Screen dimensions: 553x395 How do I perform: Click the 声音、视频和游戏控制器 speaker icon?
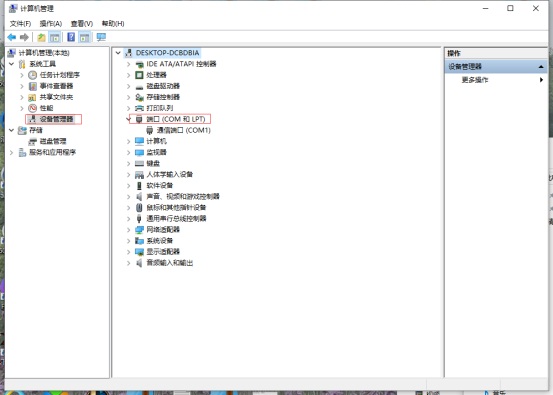(x=139, y=196)
